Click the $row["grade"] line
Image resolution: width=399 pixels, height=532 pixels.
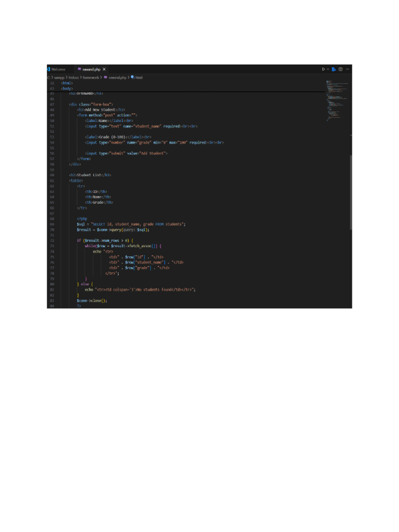point(139,268)
